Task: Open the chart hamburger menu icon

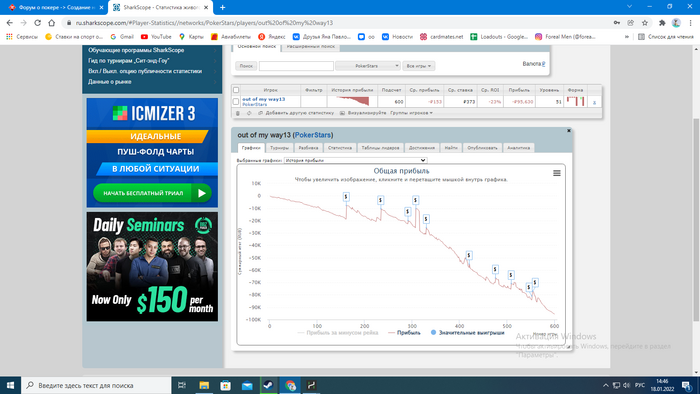Action: 557,173
